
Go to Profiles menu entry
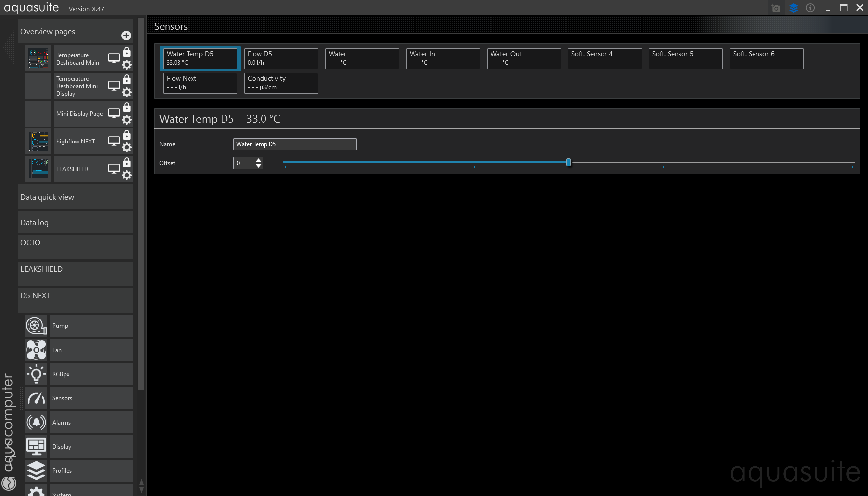91,471
